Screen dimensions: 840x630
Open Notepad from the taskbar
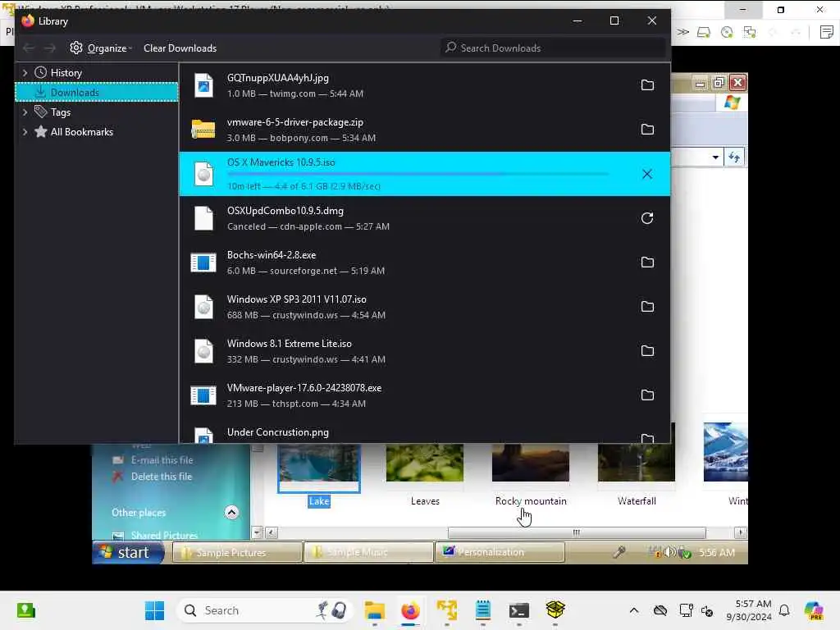tap(482, 610)
